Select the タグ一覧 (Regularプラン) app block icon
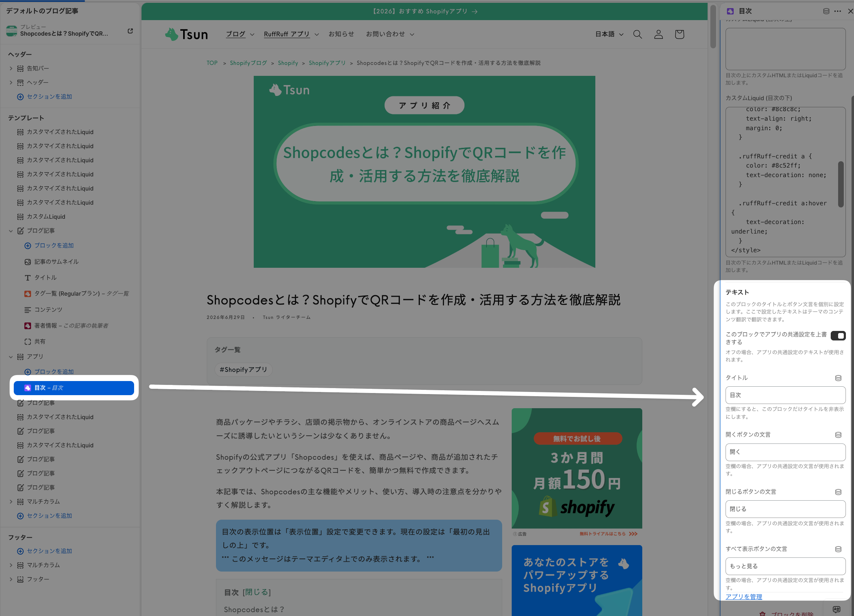 (x=28, y=294)
